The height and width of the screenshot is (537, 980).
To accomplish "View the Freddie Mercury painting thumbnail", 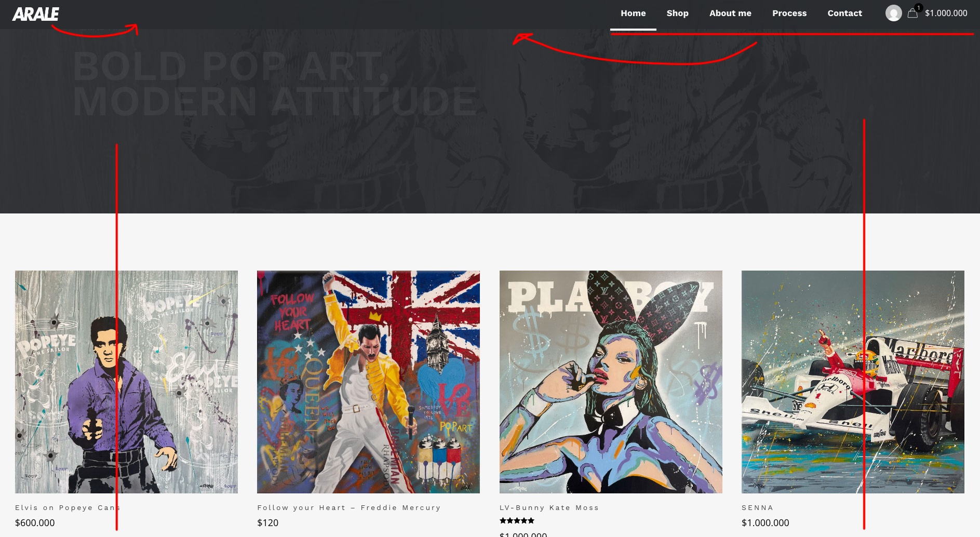I will [x=368, y=382].
